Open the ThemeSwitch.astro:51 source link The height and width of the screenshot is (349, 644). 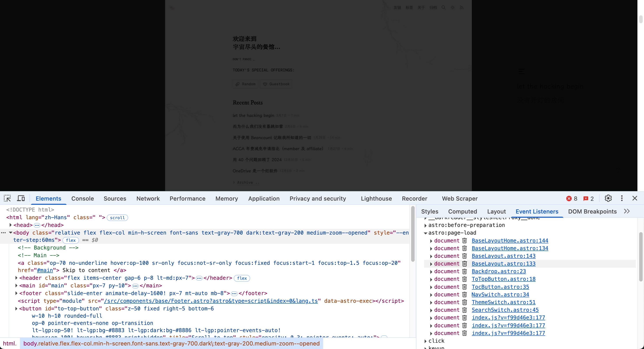[x=503, y=302]
